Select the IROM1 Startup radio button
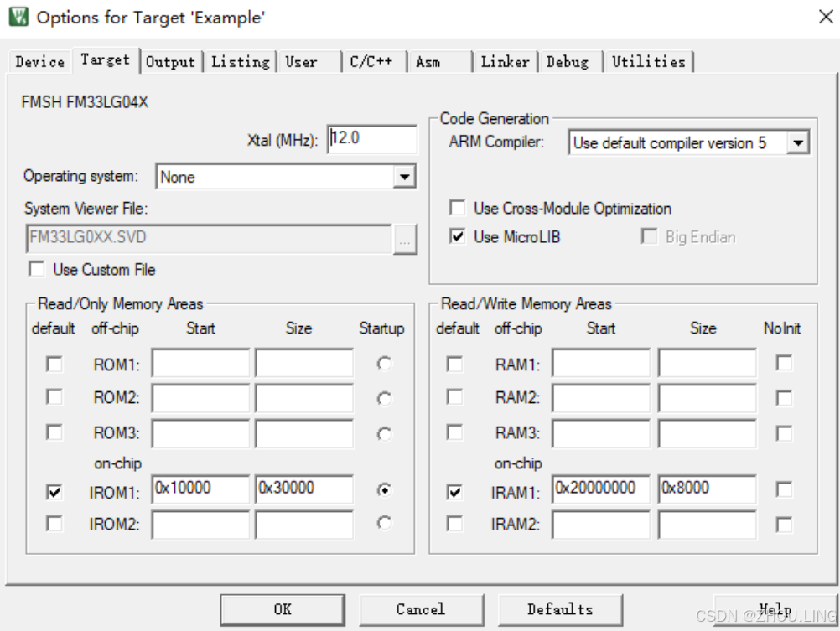 tap(384, 489)
